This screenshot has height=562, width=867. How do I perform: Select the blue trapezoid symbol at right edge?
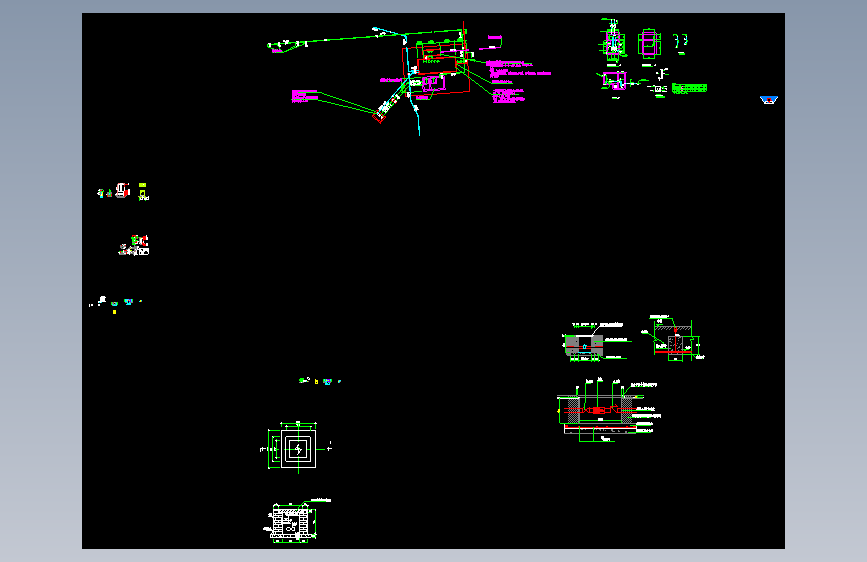pyautogui.click(x=769, y=100)
